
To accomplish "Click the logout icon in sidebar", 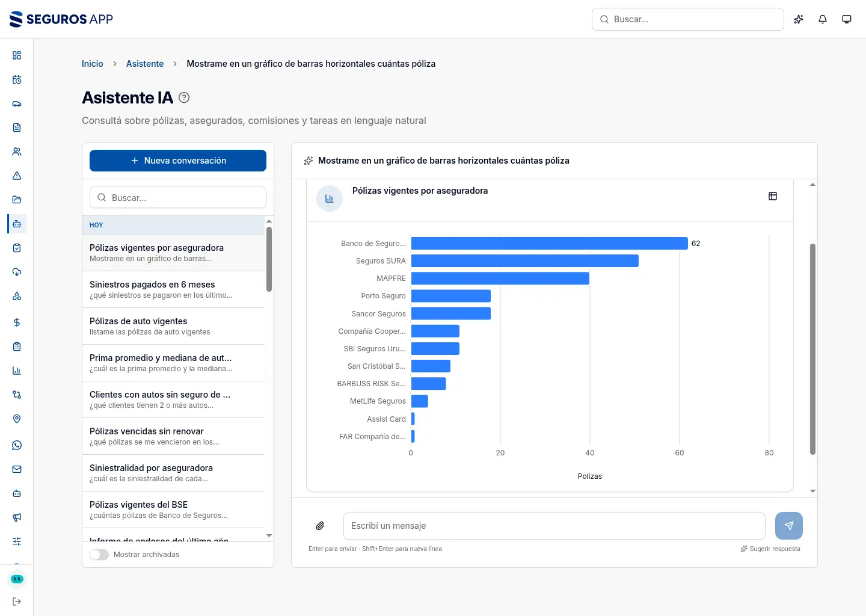I will pyautogui.click(x=17, y=602).
